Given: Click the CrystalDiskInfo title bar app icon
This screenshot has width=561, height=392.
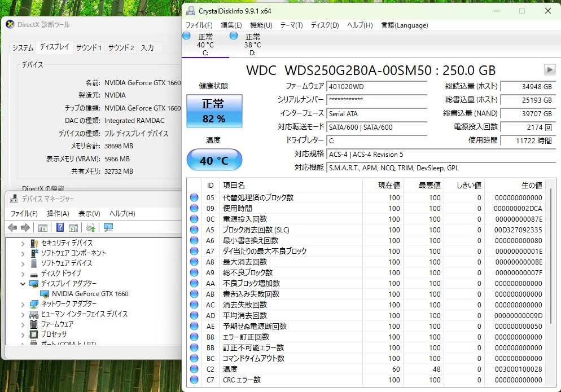Looking at the screenshot, I should (191, 11).
